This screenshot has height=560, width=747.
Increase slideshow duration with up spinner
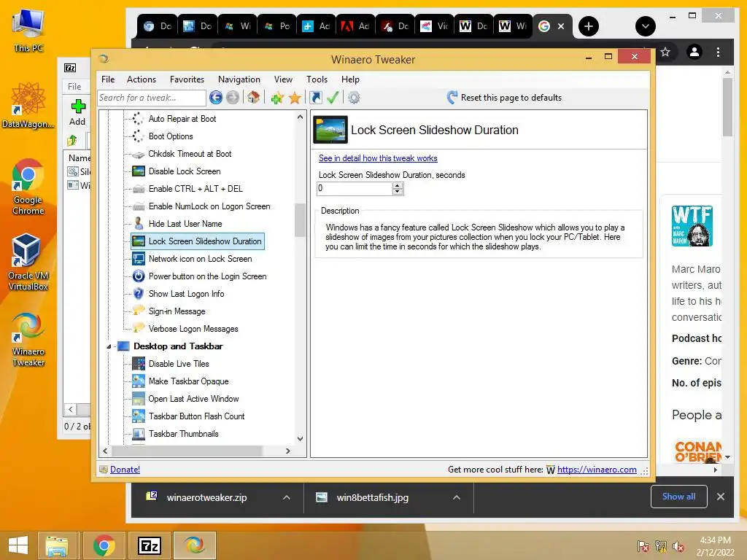pyautogui.click(x=398, y=186)
